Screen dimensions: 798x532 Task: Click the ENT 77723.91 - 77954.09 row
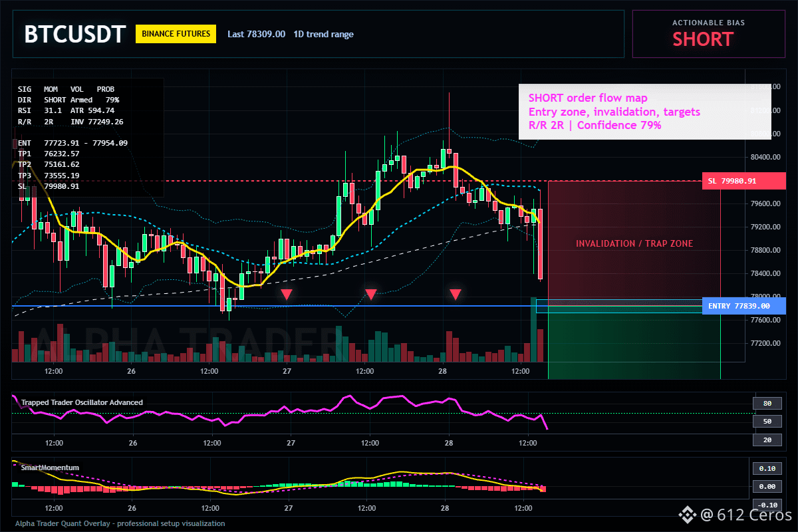coord(72,143)
